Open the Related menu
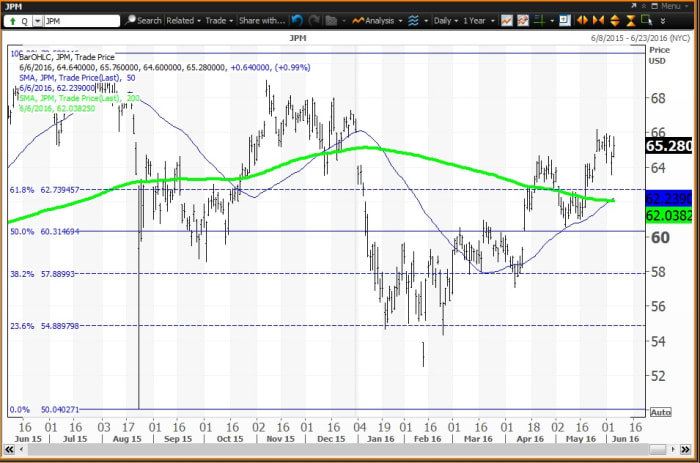 [183, 20]
